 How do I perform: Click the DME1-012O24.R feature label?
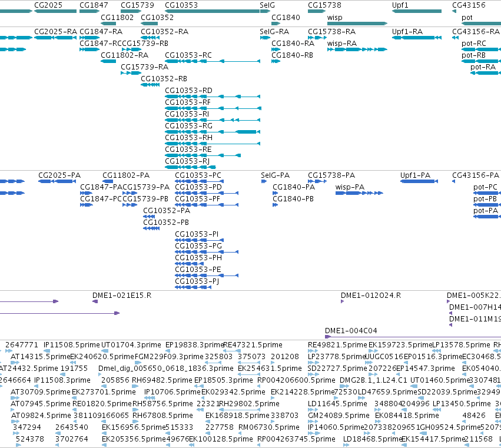coord(371,296)
